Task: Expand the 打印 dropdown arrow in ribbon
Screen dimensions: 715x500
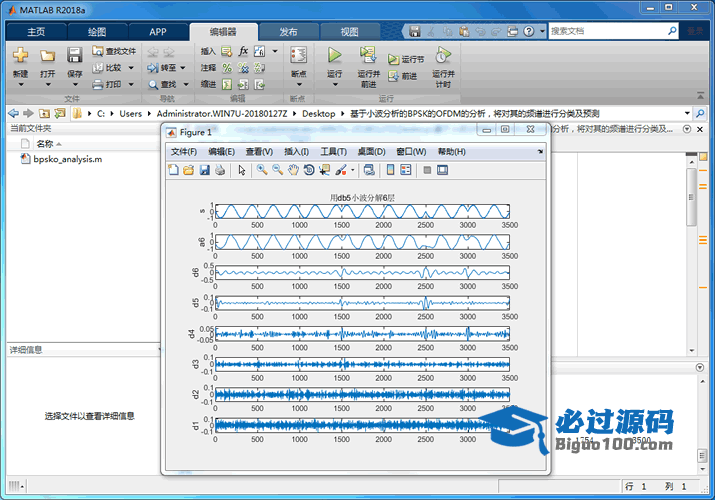Action: [131, 84]
